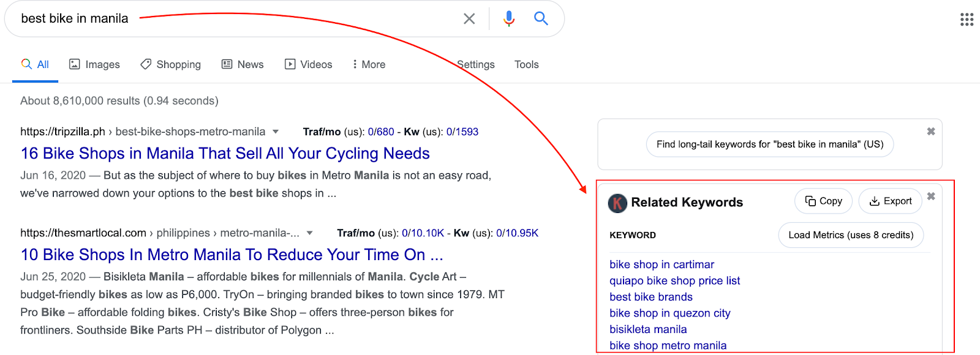980x355 pixels.
Task: Open the News results tab
Action: click(x=243, y=64)
